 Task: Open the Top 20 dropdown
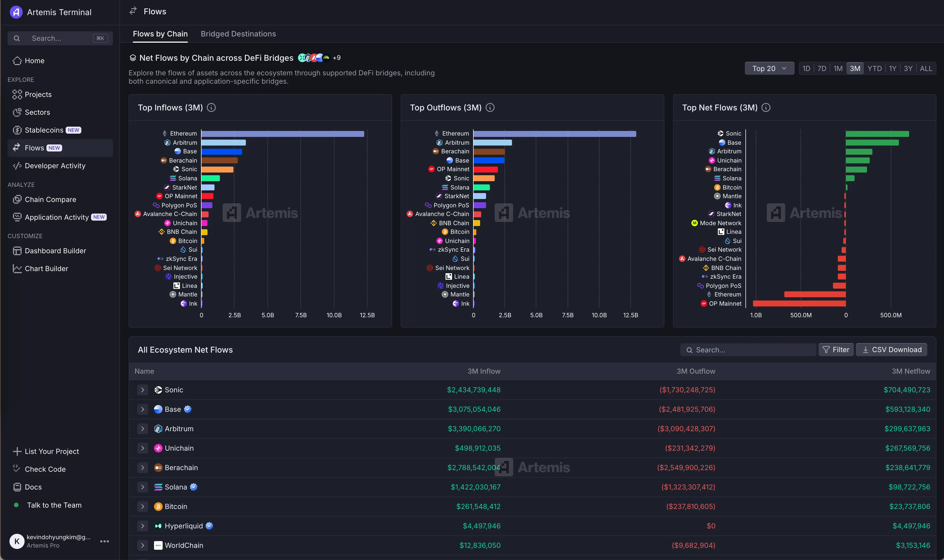769,68
